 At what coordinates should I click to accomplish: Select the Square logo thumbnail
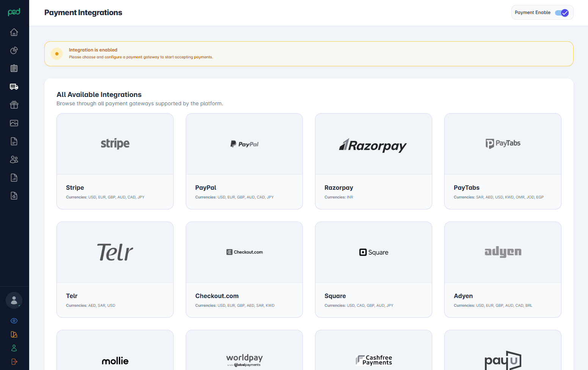coord(373,252)
